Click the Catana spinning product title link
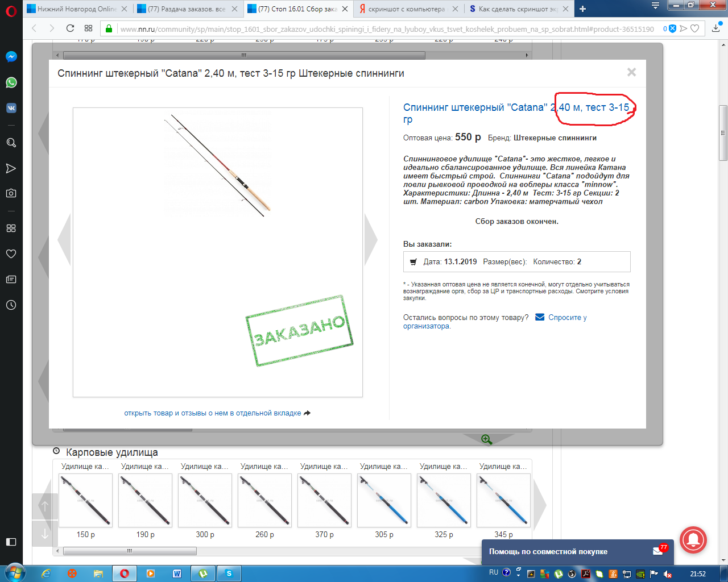Image resolution: width=728 pixels, height=582 pixels. 516,113
